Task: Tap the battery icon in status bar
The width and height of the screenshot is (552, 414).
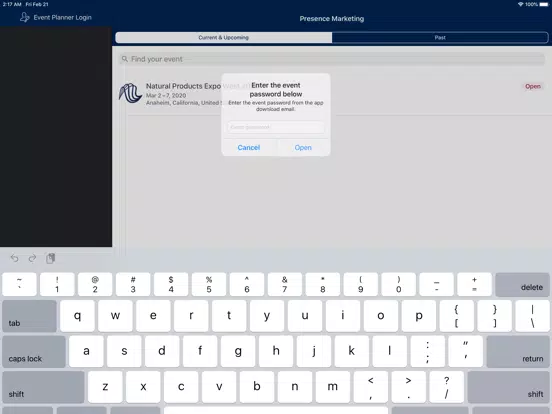Action: coord(544,4)
